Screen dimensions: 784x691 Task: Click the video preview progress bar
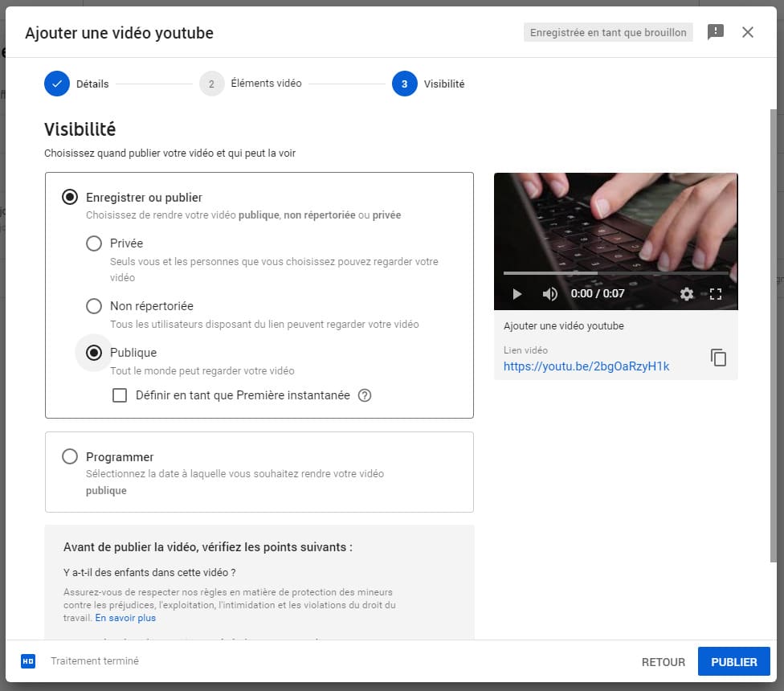(x=615, y=273)
